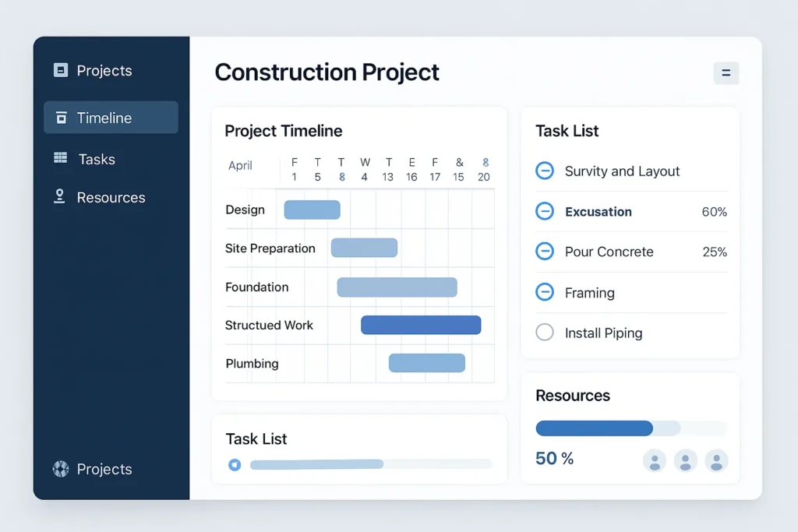Click the middle resource avatar icon
Image resolution: width=798 pixels, height=532 pixels.
coord(685,460)
